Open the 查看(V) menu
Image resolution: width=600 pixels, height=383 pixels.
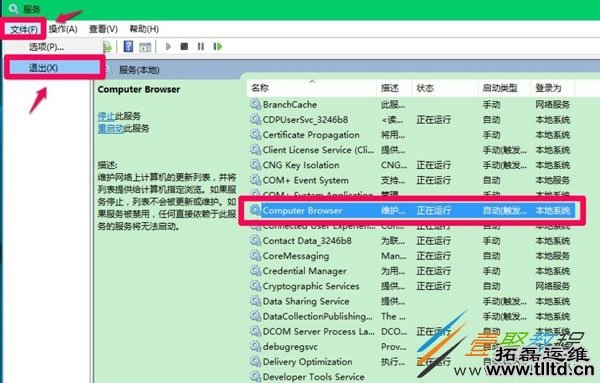[103, 29]
